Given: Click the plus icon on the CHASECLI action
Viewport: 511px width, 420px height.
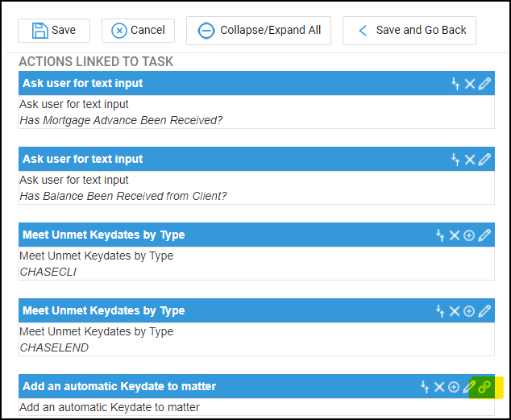Looking at the screenshot, I should (469, 235).
